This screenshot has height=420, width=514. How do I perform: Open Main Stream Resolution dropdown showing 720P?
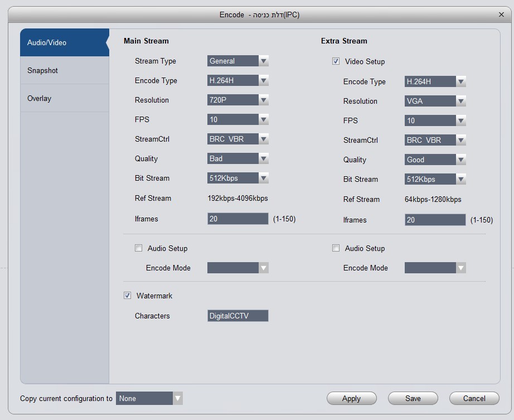[237, 100]
